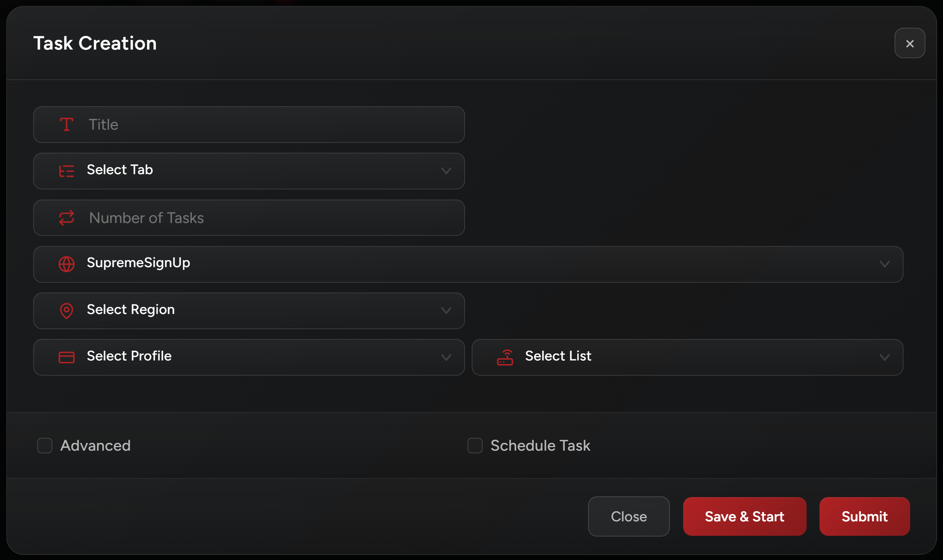Screen dimensions: 943x560
Task: Open the Select Profile dropdown chevron
Action: point(446,357)
